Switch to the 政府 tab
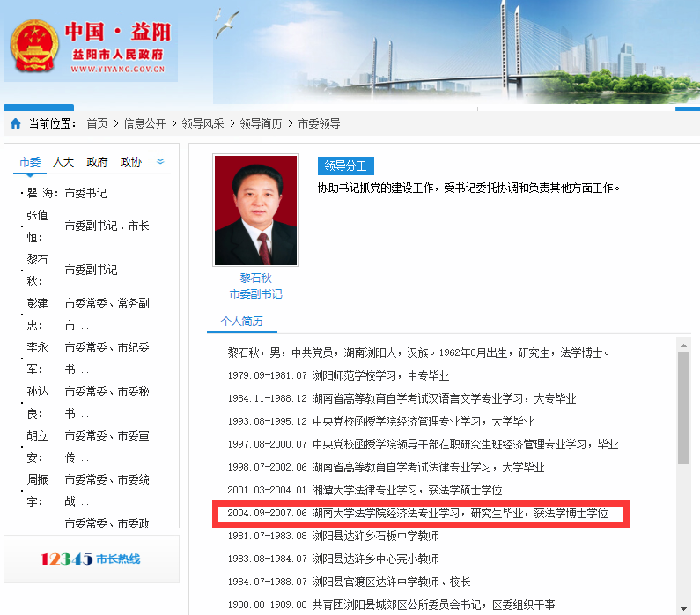The image size is (700, 615). pos(97,162)
